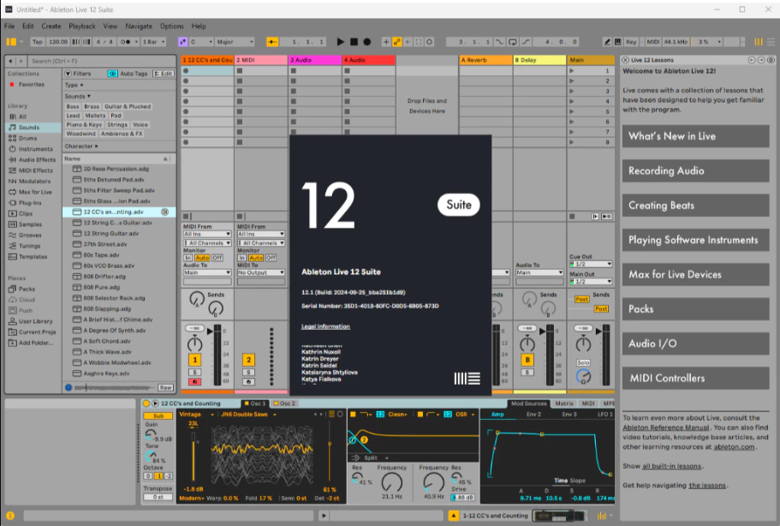Toggle MIDI Map Mode button
This screenshot has height=526, width=780.
[652, 42]
